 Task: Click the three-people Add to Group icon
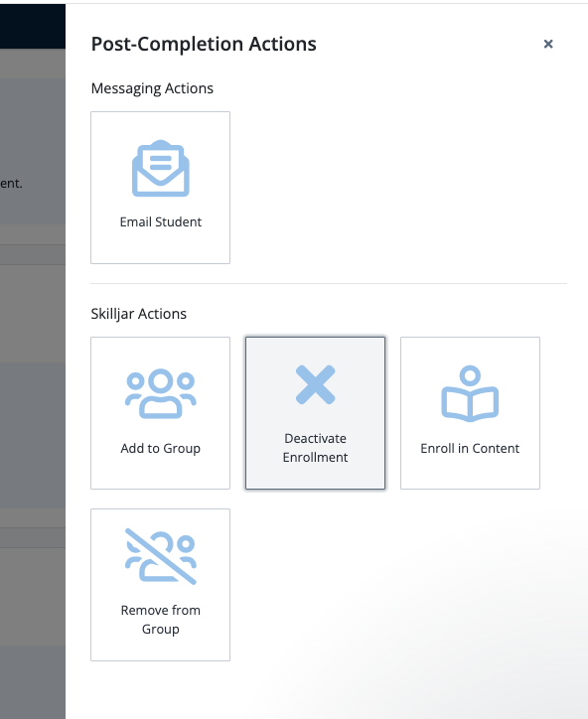(161, 394)
